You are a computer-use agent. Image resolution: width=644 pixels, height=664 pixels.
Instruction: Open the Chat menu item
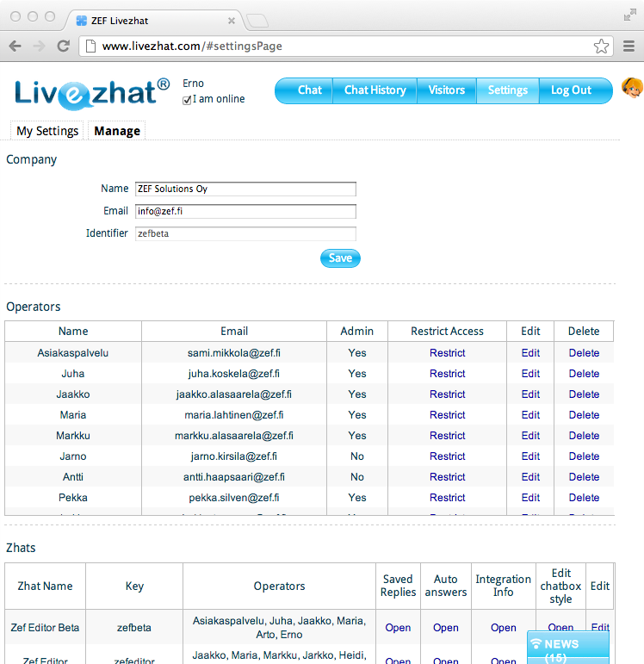point(309,90)
